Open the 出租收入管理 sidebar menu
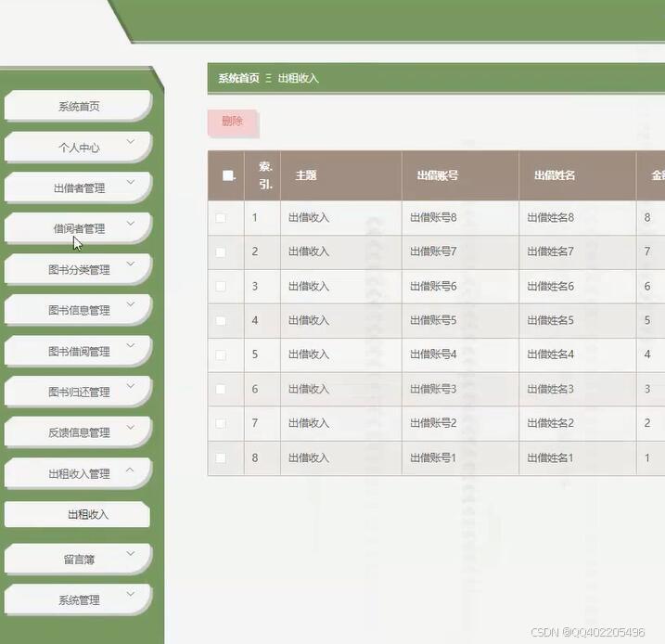Viewport: 665px width, 644px height. coord(78,473)
